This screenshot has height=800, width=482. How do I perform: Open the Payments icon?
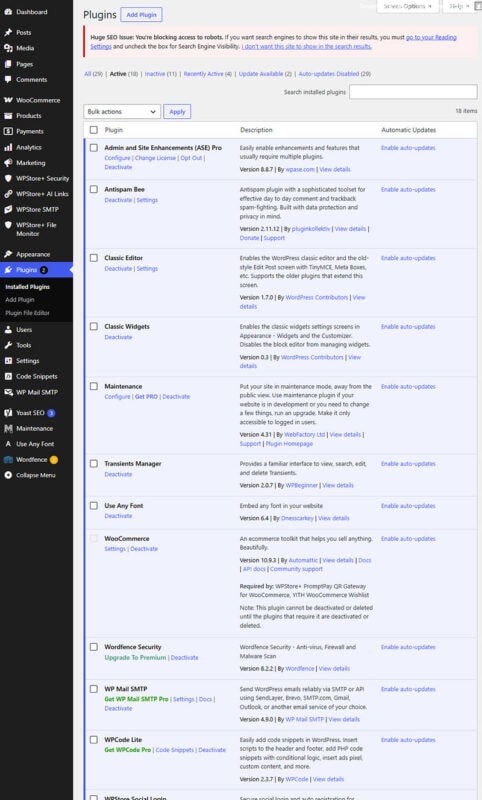tap(8, 131)
